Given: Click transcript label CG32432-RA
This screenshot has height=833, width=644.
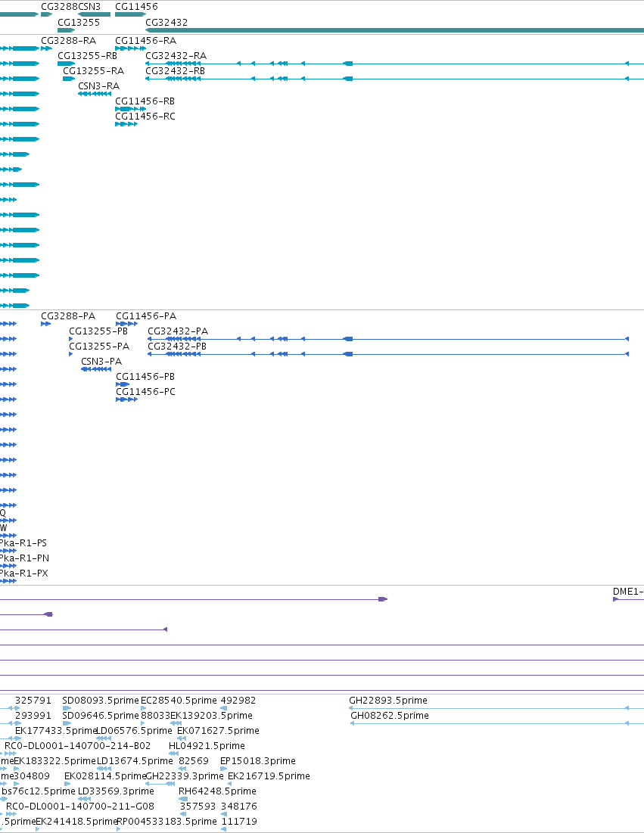Looking at the screenshot, I should click(x=176, y=56).
